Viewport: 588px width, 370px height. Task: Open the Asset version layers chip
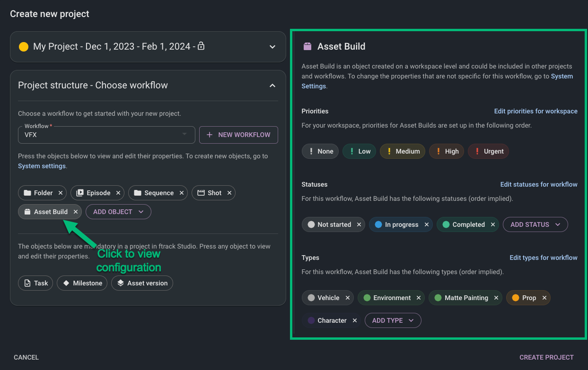tap(142, 283)
